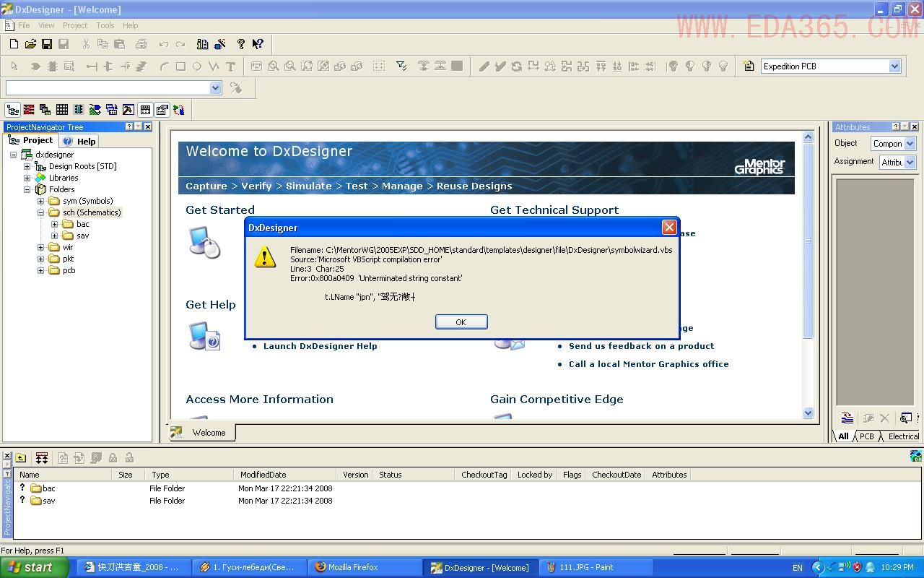Open the Launch DxDesigner Help link
This screenshot has height=578, width=924.
click(321, 346)
